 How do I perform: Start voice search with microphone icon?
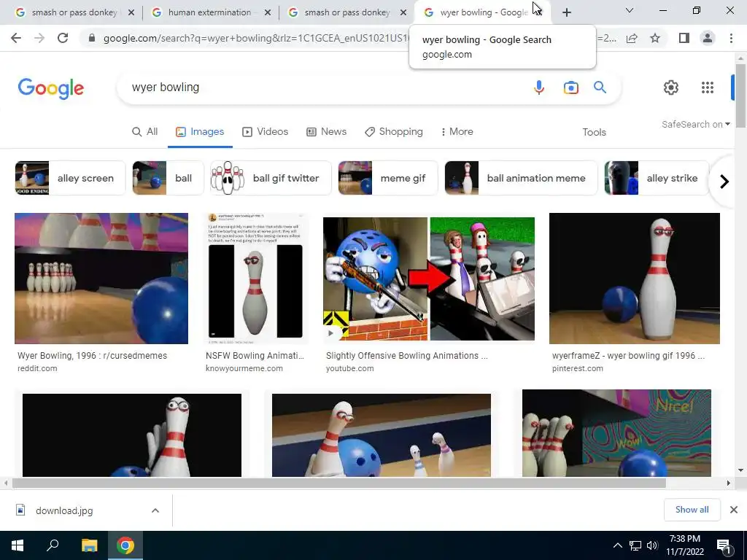pyautogui.click(x=539, y=87)
